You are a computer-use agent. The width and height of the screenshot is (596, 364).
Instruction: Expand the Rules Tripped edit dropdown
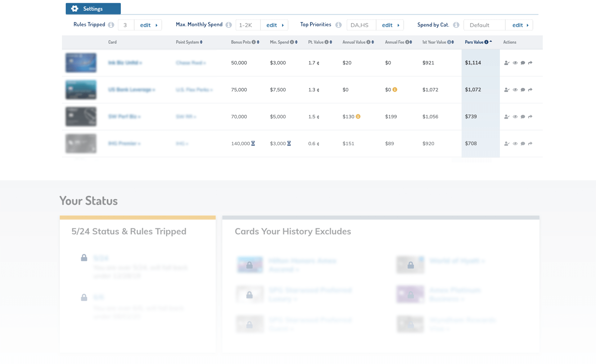point(148,25)
